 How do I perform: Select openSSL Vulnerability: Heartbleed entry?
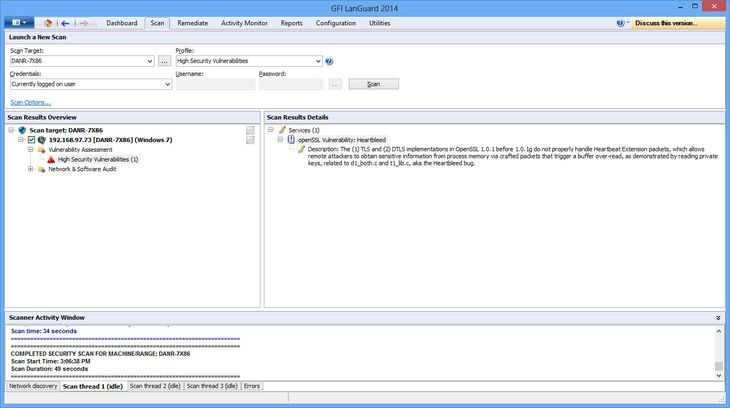pyautogui.click(x=342, y=140)
